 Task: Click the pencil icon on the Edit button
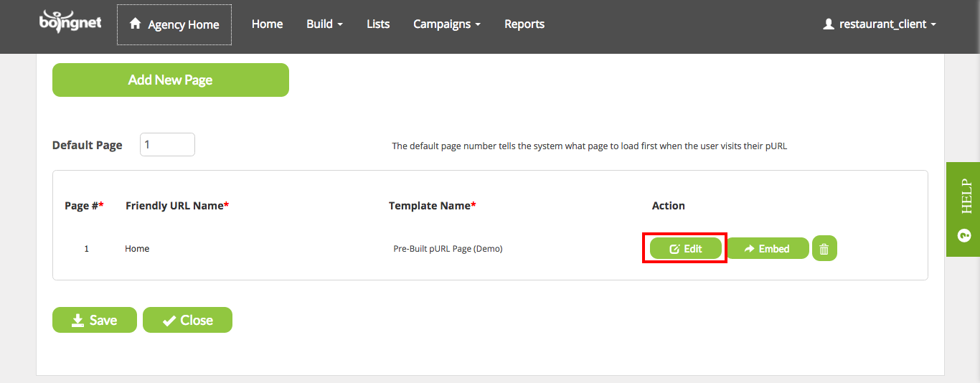pyautogui.click(x=674, y=249)
